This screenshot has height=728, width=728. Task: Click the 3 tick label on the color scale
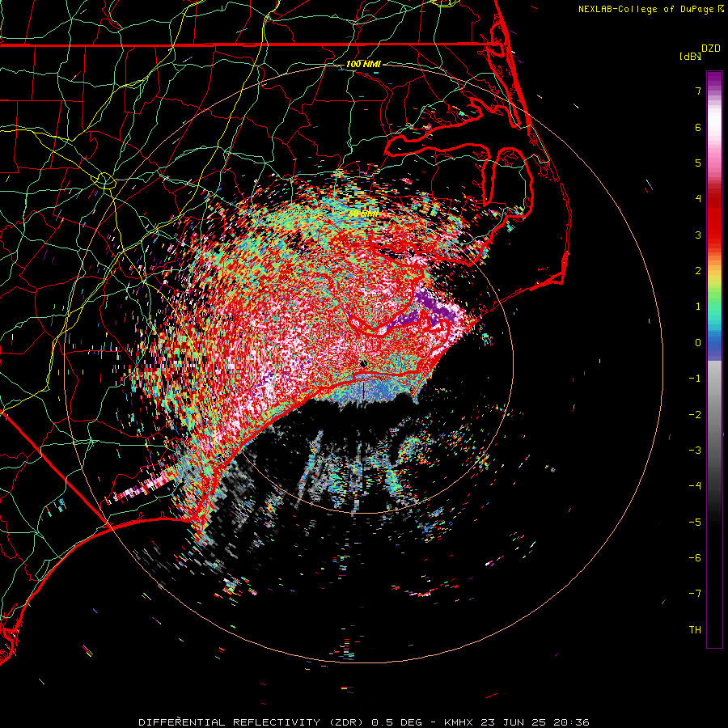click(x=698, y=235)
